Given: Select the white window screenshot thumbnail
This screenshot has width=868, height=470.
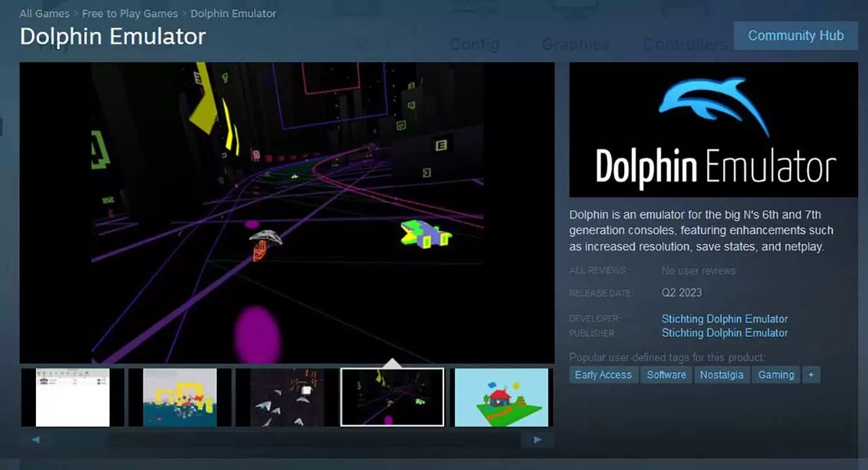Looking at the screenshot, I should [72, 398].
